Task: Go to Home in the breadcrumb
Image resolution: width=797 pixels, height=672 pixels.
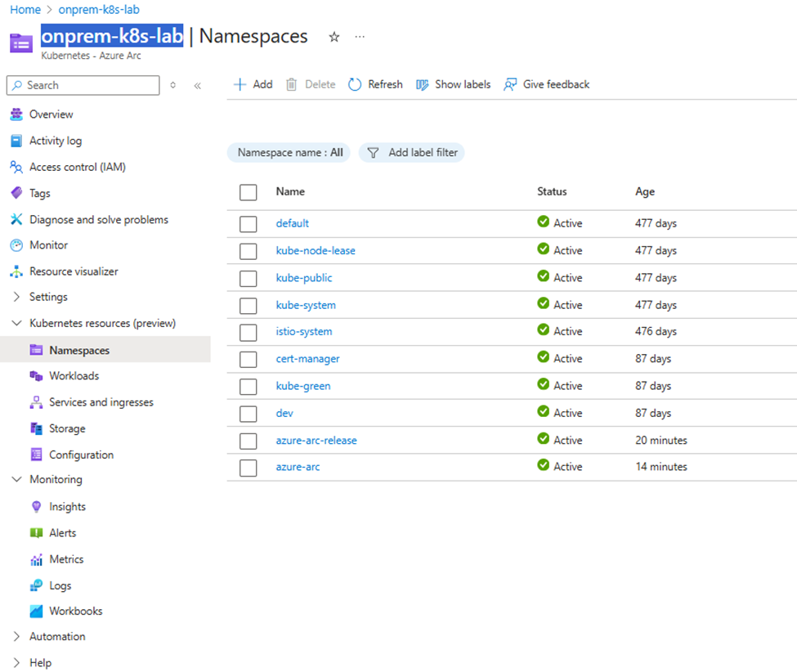Action: click(x=25, y=10)
